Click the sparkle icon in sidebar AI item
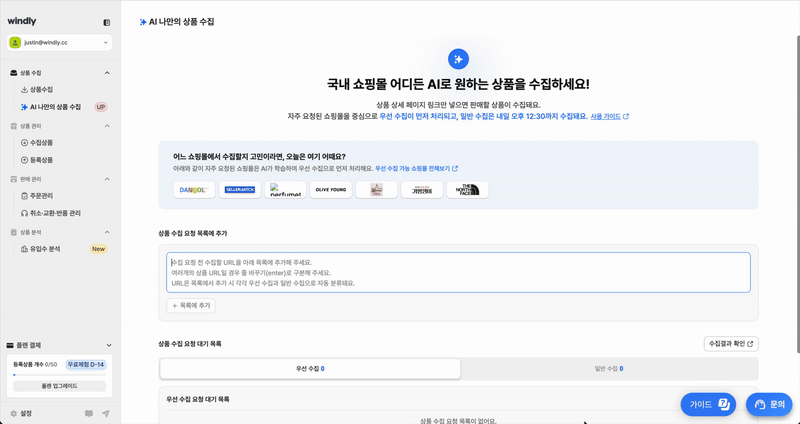 tap(24, 107)
